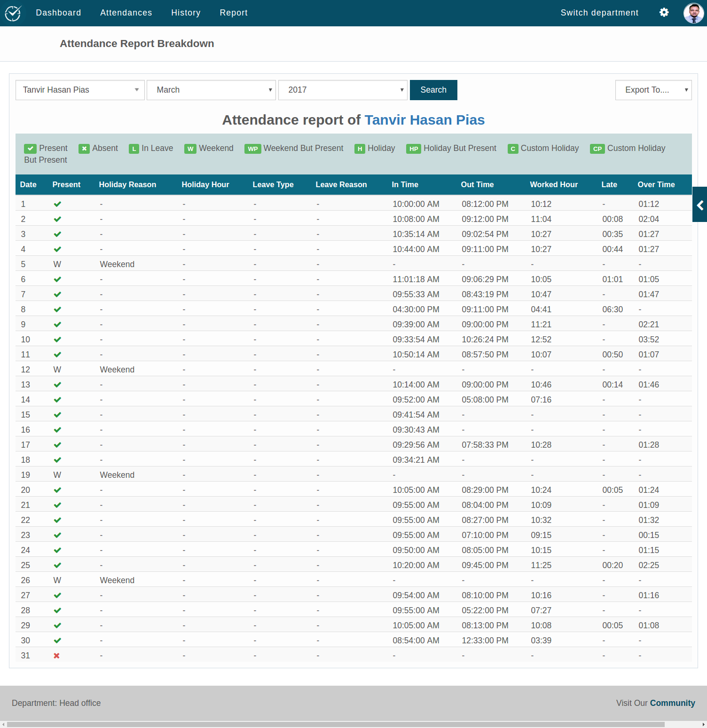Open the March month dropdown
Image resolution: width=707 pixels, height=728 pixels.
point(211,90)
